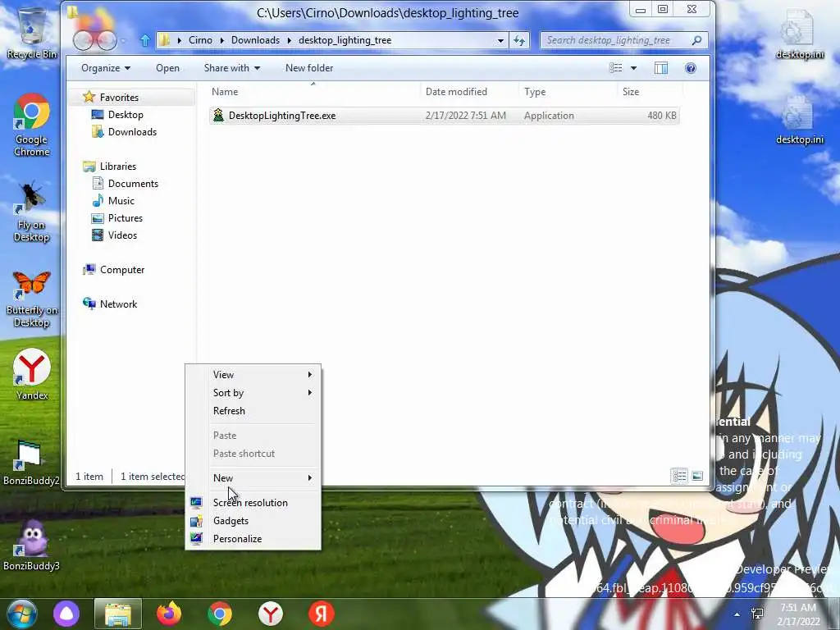Sort by the Type column header
Screen dimensions: 840x630
click(x=568, y=92)
